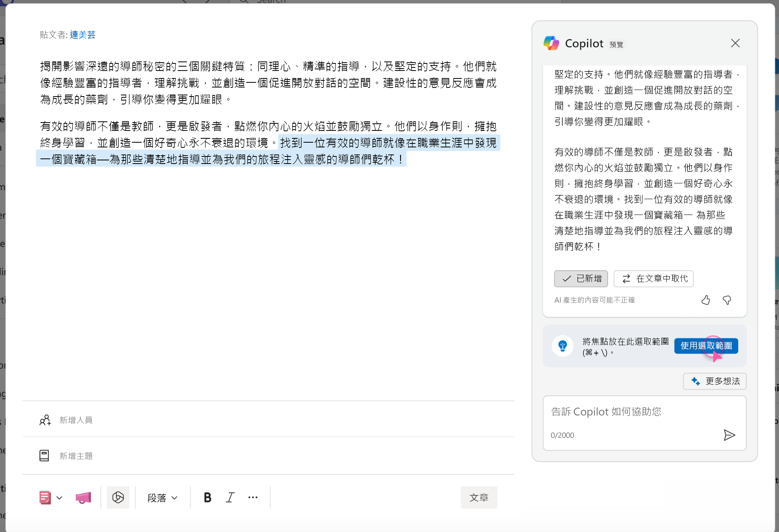This screenshot has width=779, height=532.
Task: Click the lightbulb tip icon
Action: pyautogui.click(x=563, y=346)
